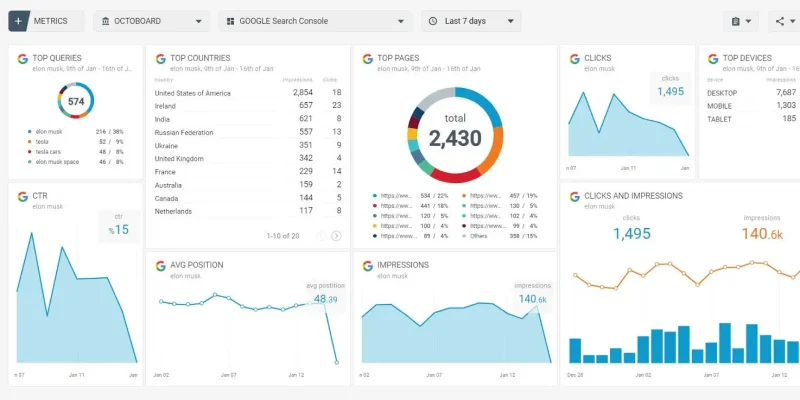Image resolution: width=800 pixels, height=400 pixels.
Task: Select the Netherlands row in countries table
Action: 248,211
